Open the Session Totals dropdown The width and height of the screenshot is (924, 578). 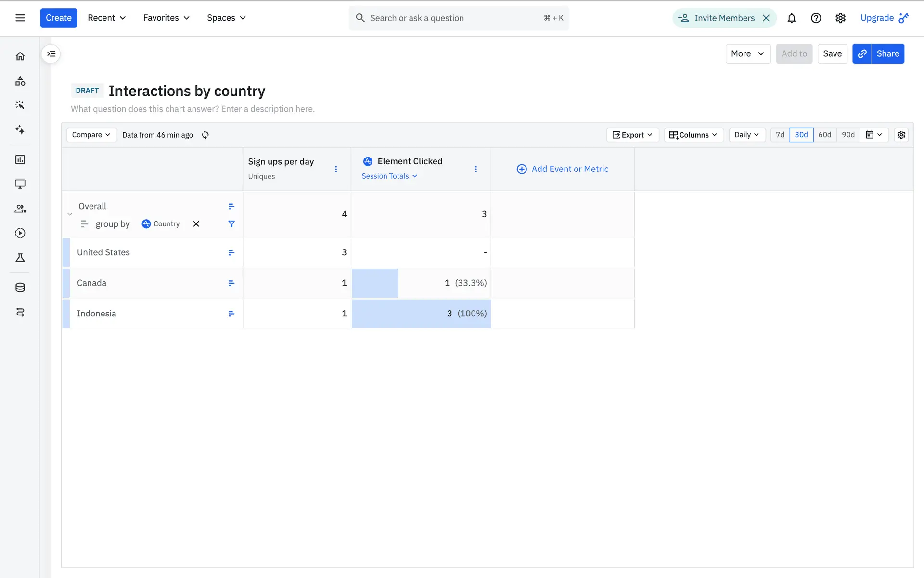[x=389, y=176]
